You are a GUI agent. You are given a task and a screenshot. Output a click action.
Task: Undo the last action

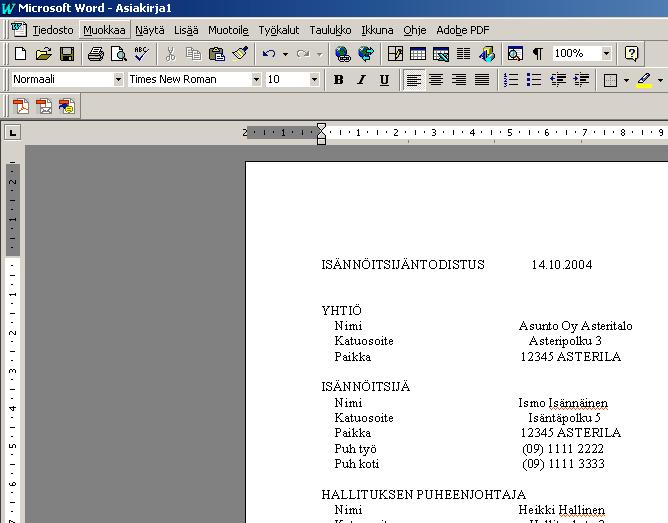click(x=269, y=54)
